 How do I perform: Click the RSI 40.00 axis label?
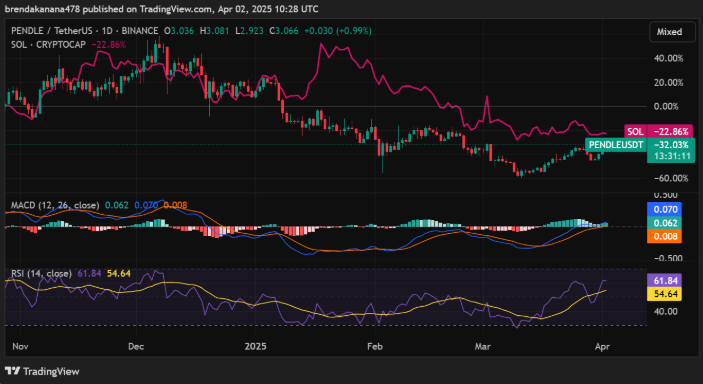tap(665, 311)
